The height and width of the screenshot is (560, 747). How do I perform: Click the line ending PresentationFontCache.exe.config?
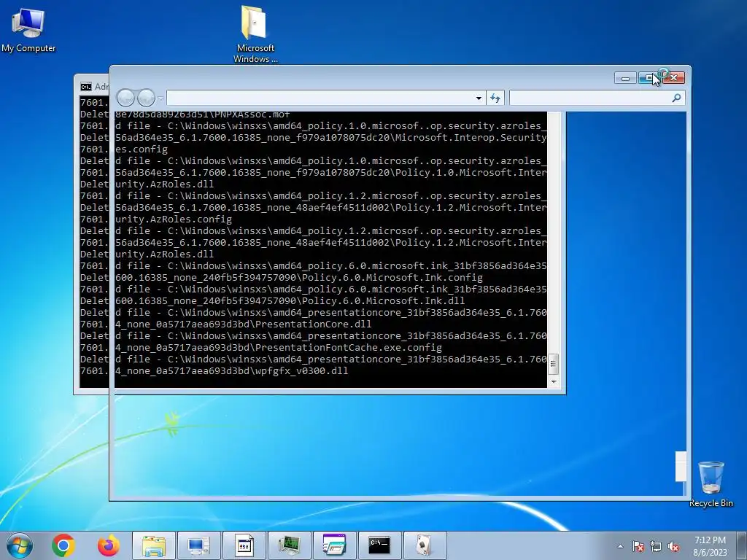click(279, 348)
